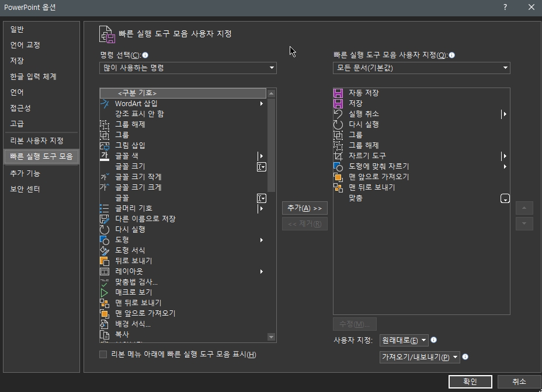
Task: Open 리본 사용자 지정 category
Action: pos(41,141)
